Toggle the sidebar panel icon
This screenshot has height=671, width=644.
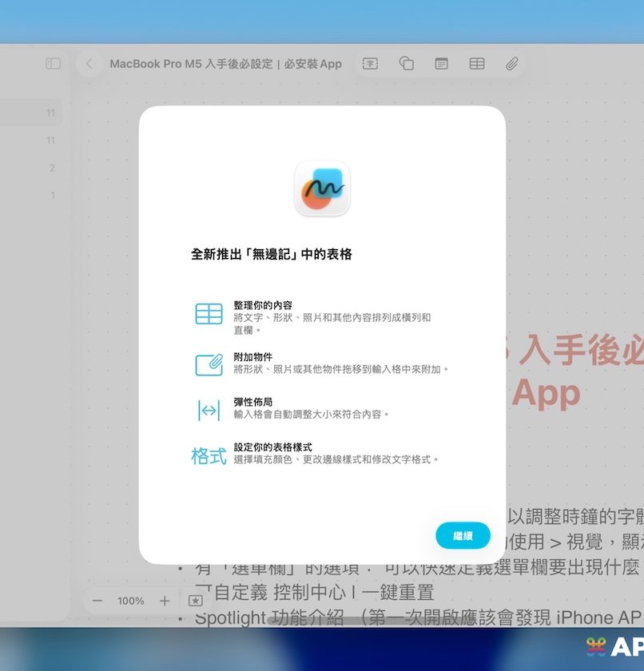(x=54, y=64)
